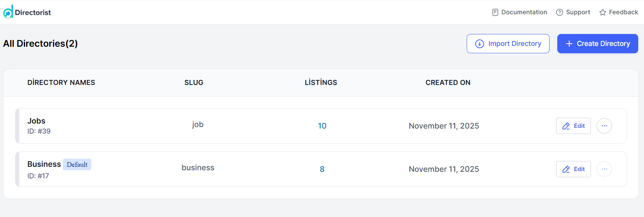Select the Jobs directory name
Image resolution: width=644 pixels, height=217 pixels.
[x=36, y=121]
